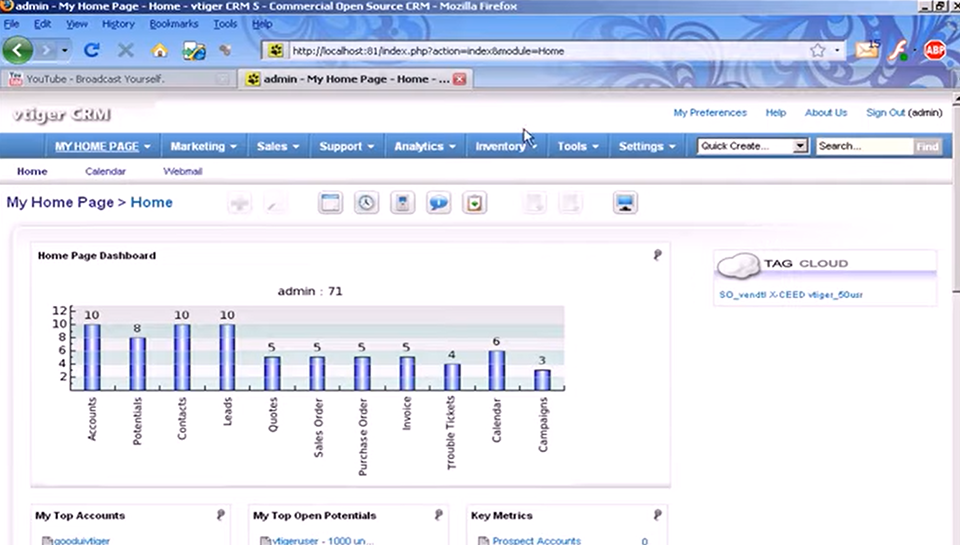This screenshot has height=545, width=960.
Task: Open the gooduivtiger account link
Action: point(81,540)
